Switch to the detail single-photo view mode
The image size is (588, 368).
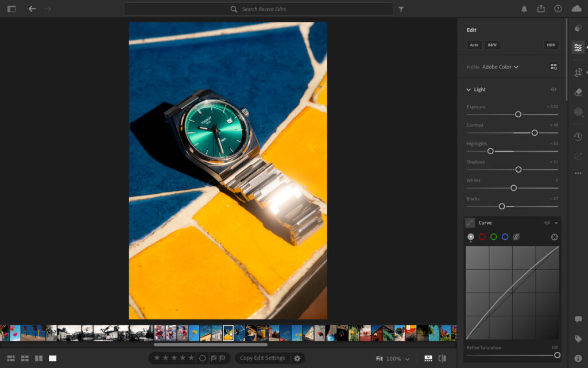point(52,358)
